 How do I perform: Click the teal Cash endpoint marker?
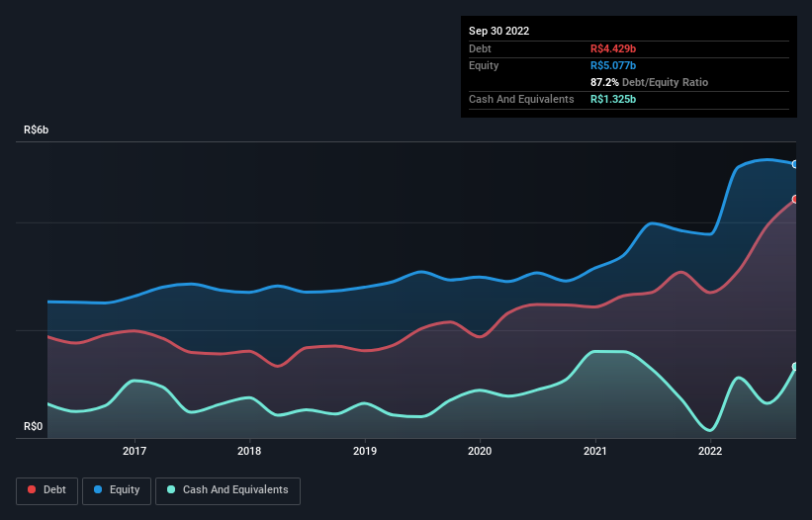tap(795, 367)
